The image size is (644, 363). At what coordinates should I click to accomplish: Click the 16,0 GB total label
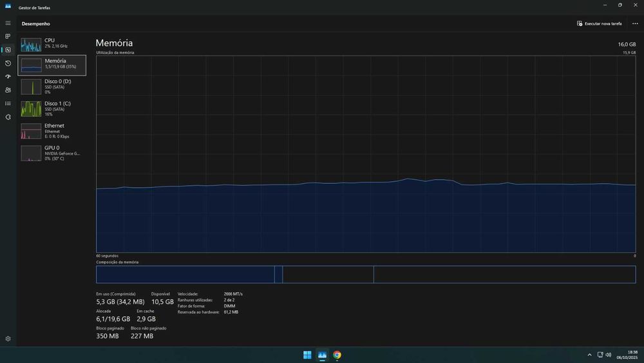[x=627, y=44]
